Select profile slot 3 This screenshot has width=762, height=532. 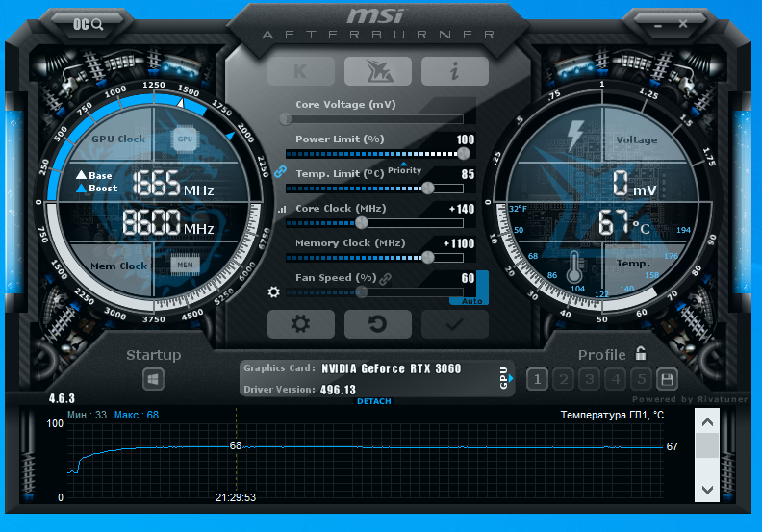pyautogui.click(x=589, y=379)
